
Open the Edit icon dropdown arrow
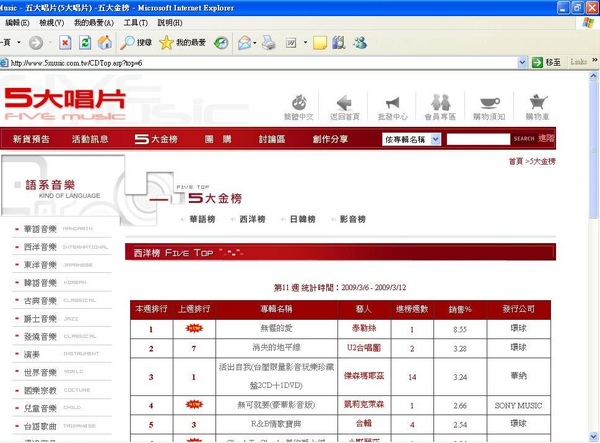[305, 42]
